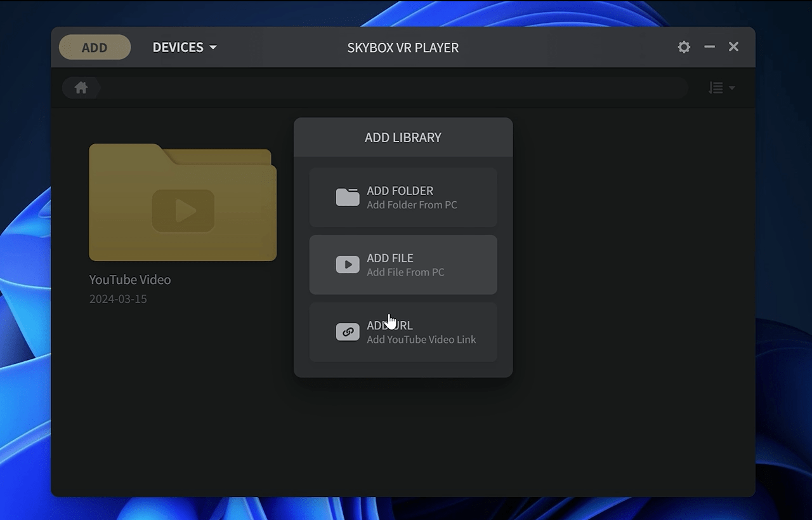Click the "Add YouTube Video Link" text

421,340
